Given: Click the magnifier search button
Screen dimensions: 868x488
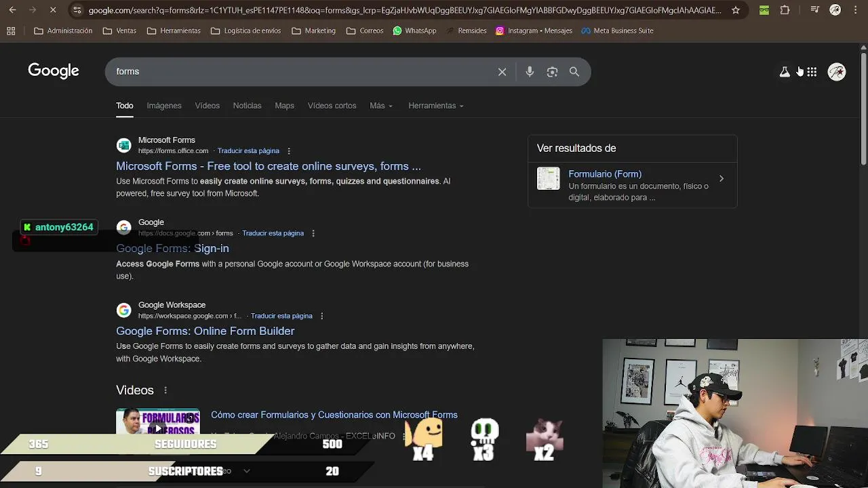Looking at the screenshot, I should pyautogui.click(x=574, y=72).
